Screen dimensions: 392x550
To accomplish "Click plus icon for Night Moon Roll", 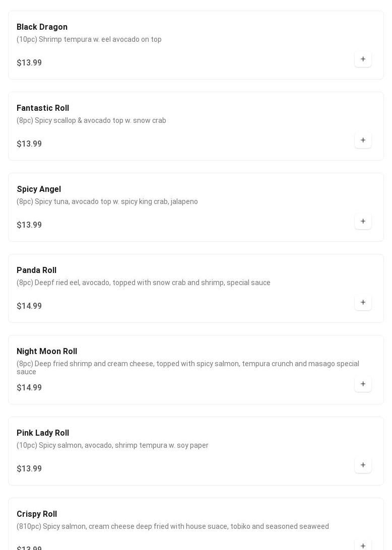I will pyautogui.click(x=363, y=384).
